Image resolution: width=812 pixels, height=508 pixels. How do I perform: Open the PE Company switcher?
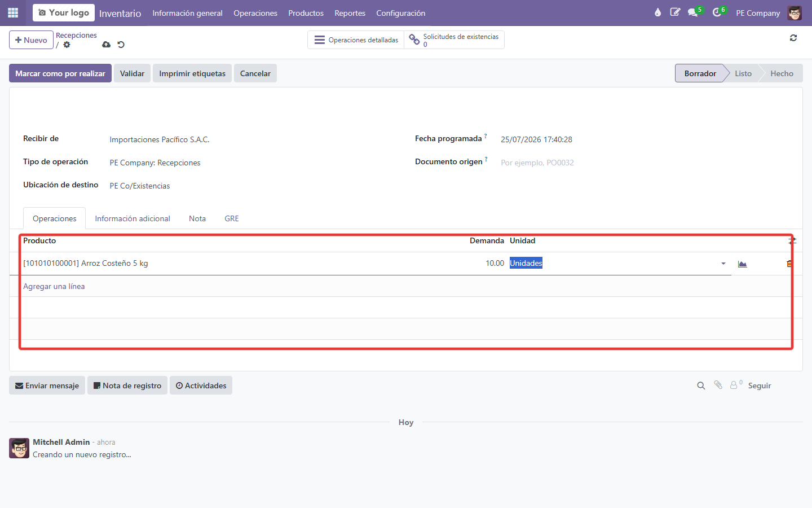pos(758,13)
